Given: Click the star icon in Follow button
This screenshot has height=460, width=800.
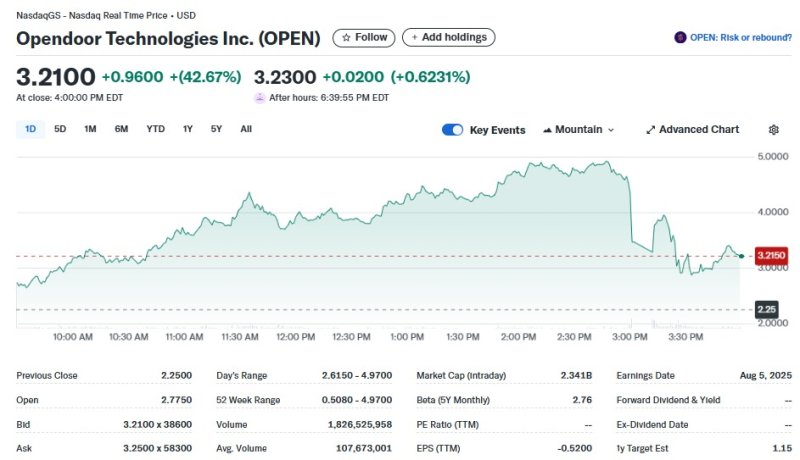Looking at the screenshot, I should tap(346, 38).
